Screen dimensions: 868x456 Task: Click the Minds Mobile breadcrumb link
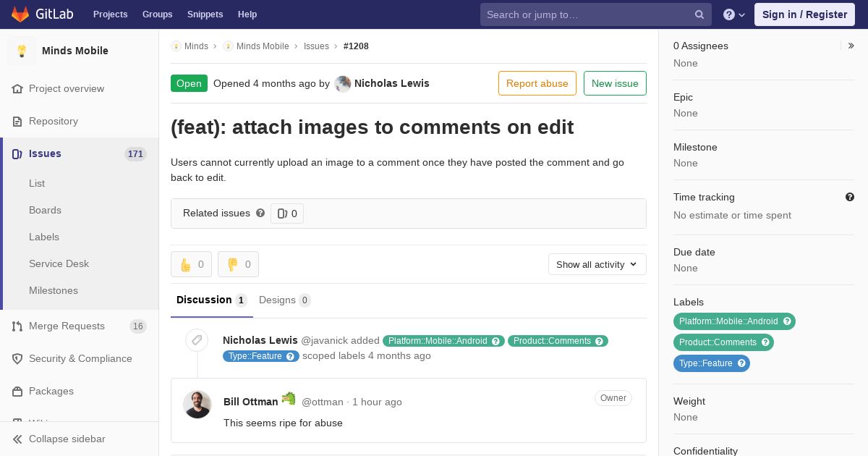coord(263,46)
